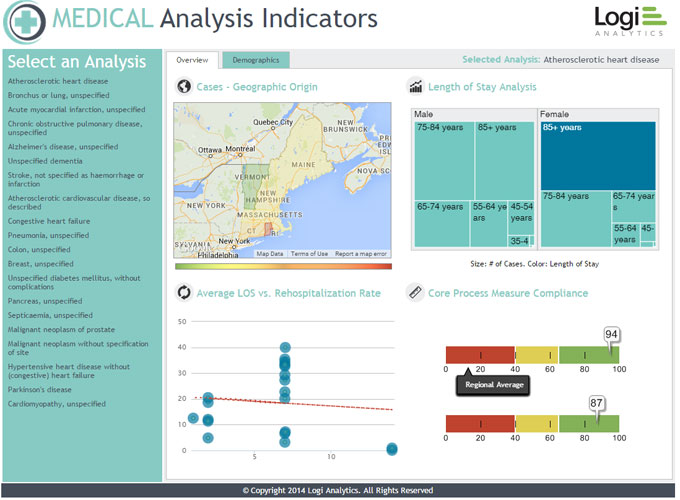The image size is (680, 500).
Task: Click the Male 85+ years treemap block
Action: (x=504, y=160)
